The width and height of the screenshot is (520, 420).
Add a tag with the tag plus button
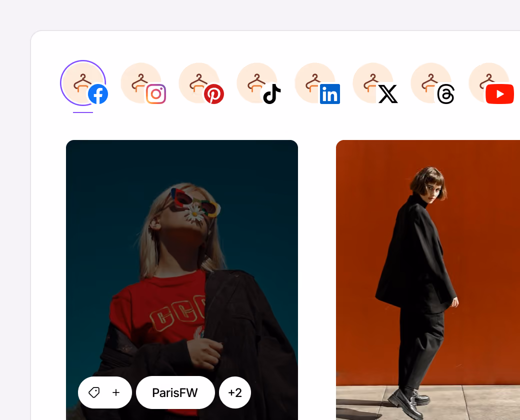(x=105, y=392)
